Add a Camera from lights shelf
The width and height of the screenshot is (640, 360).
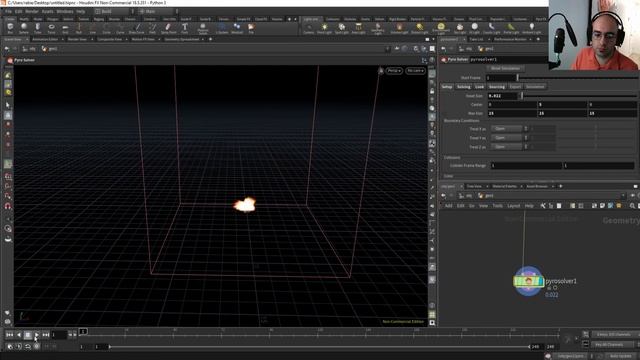point(309,28)
